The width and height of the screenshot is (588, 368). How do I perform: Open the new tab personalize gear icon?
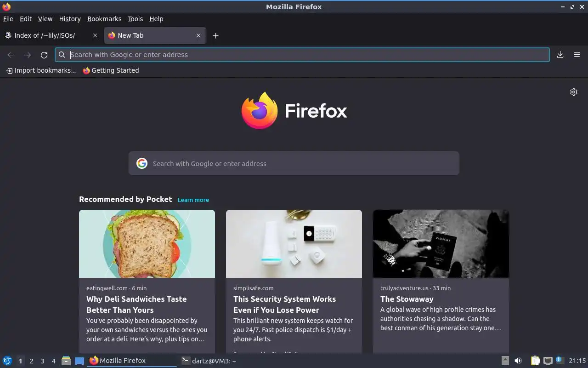coord(574,92)
